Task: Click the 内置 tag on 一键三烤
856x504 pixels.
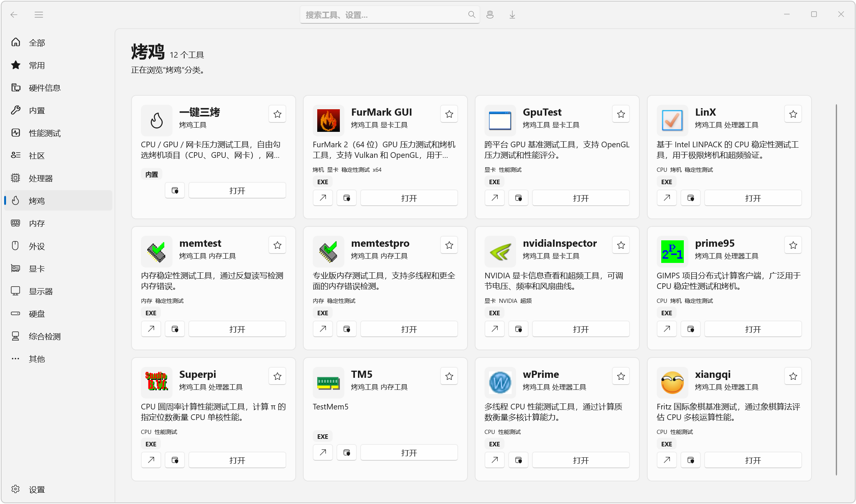Action: [151, 174]
